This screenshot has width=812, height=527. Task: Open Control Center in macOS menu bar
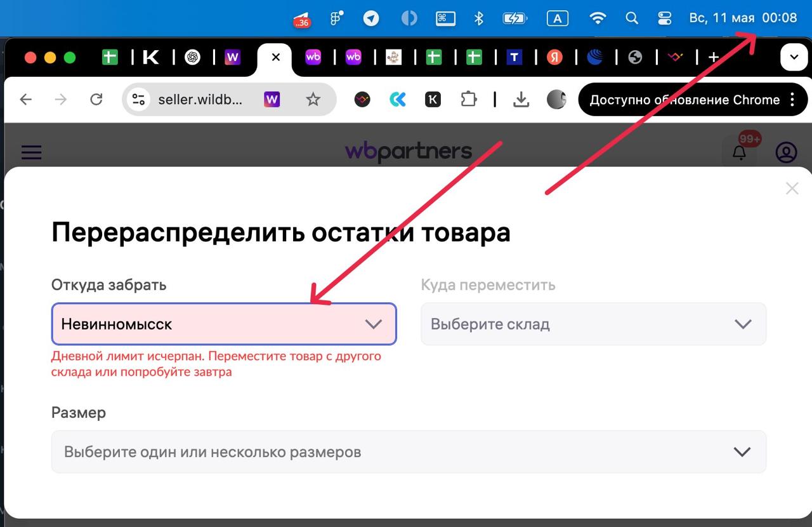664,18
